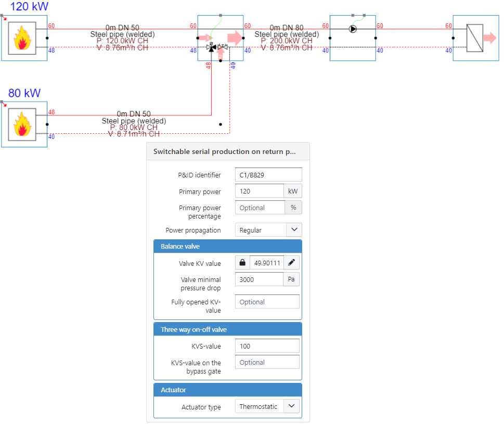Click the Three way on-off valve header
This screenshot has height=424, width=504.
tap(227, 329)
